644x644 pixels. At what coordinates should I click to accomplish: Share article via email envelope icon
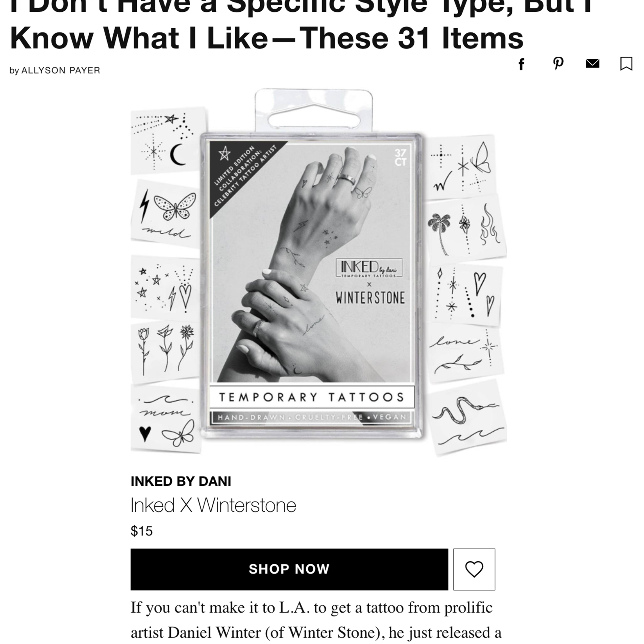coord(592,63)
